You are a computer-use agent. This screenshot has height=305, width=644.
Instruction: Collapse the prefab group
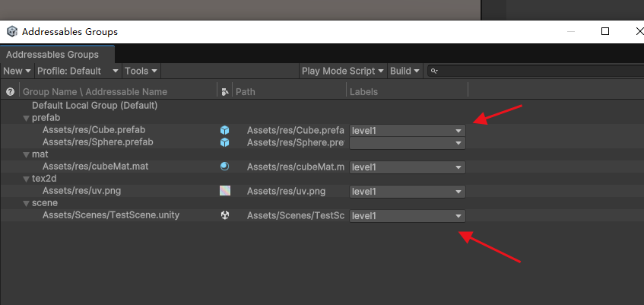coord(27,119)
